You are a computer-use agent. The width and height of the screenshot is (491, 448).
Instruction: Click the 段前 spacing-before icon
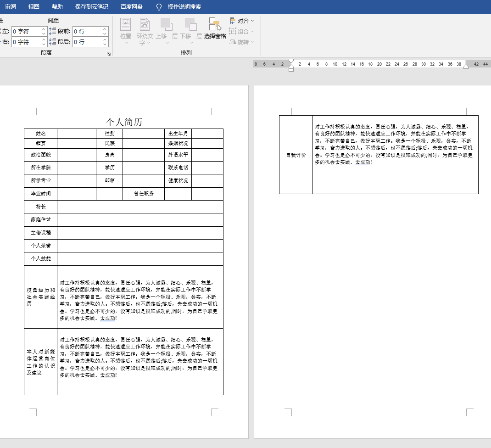click(52, 31)
